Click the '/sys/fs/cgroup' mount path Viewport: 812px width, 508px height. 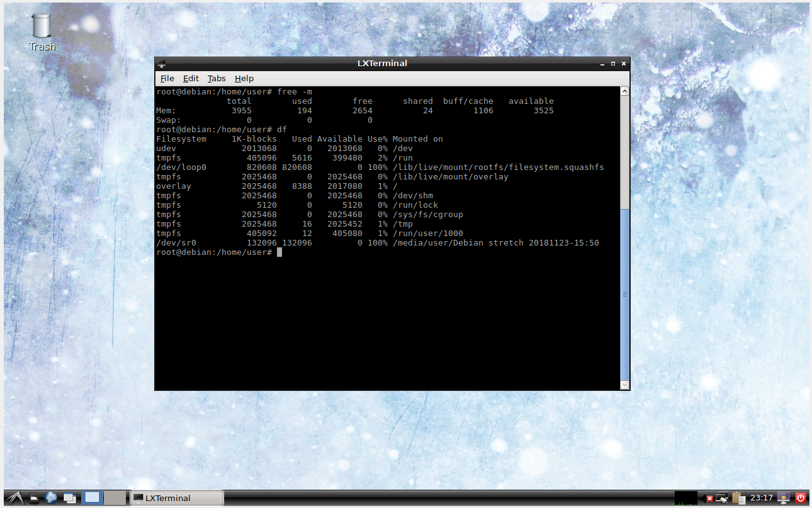tap(428, 215)
